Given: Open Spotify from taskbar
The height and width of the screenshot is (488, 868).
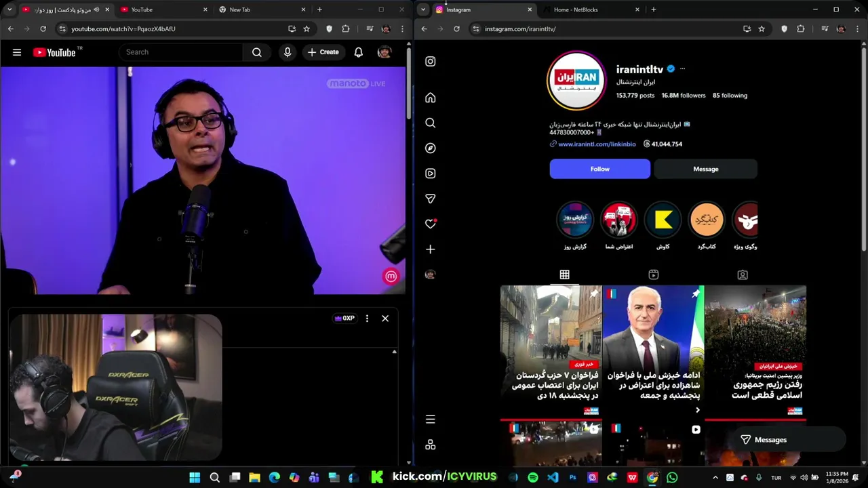Looking at the screenshot, I should (x=533, y=478).
